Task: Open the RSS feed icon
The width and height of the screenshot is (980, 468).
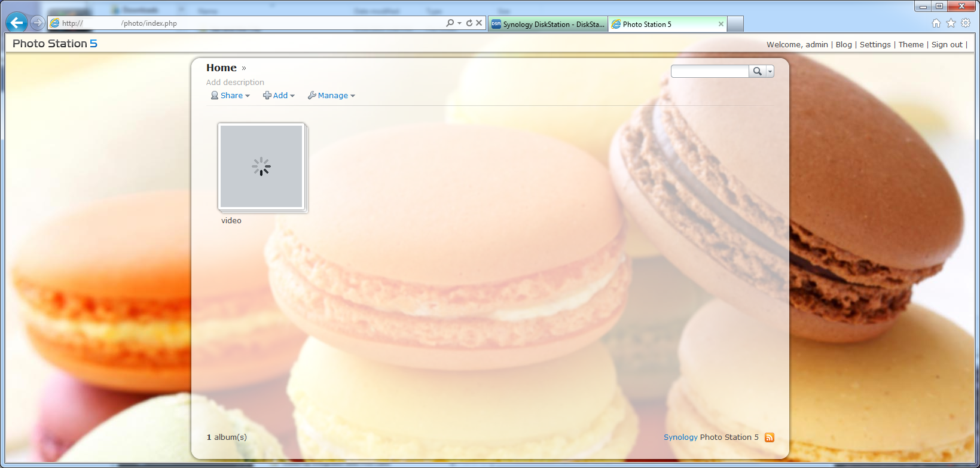Action: point(770,437)
